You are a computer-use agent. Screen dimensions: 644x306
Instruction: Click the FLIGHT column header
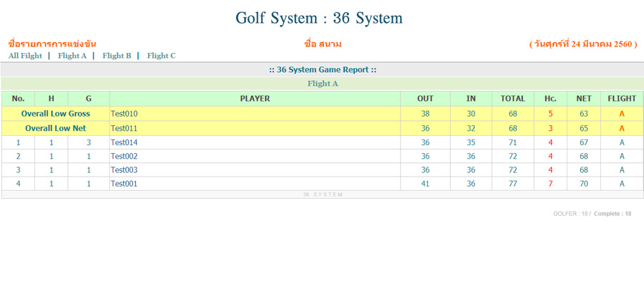click(x=621, y=99)
